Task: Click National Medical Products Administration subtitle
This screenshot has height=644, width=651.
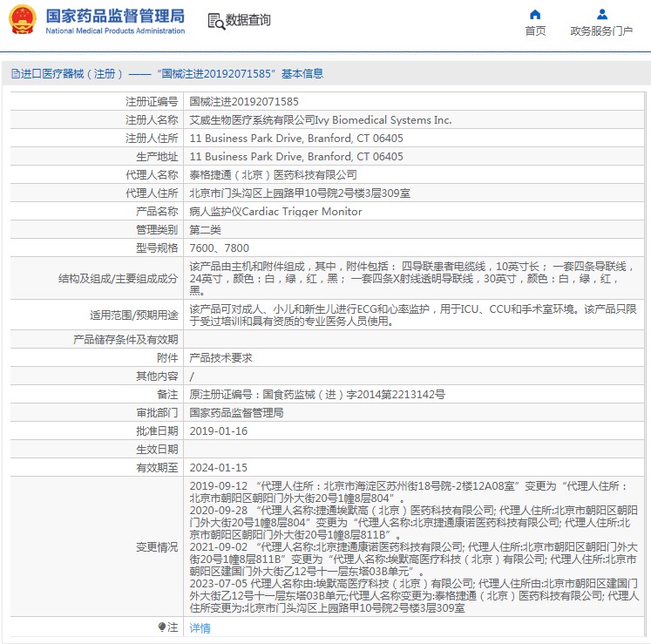Action: pyautogui.click(x=115, y=31)
